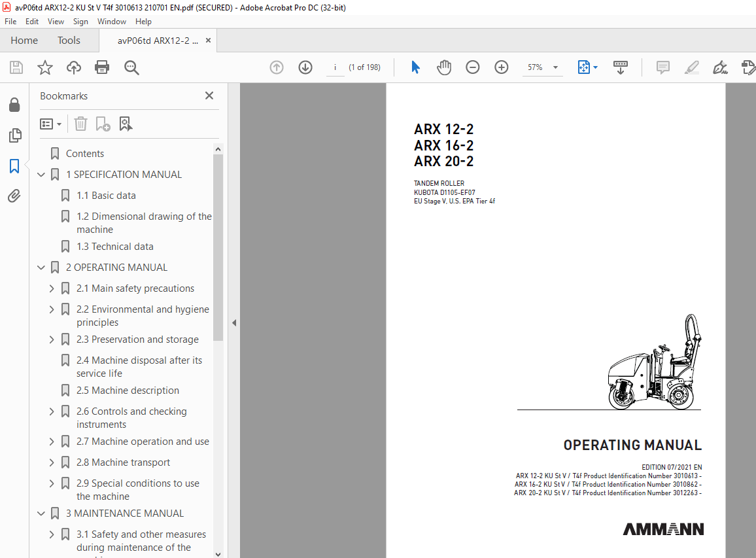Screen dimensions: 756x558
Task: Print the document with printer icon
Action: pyautogui.click(x=102, y=67)
